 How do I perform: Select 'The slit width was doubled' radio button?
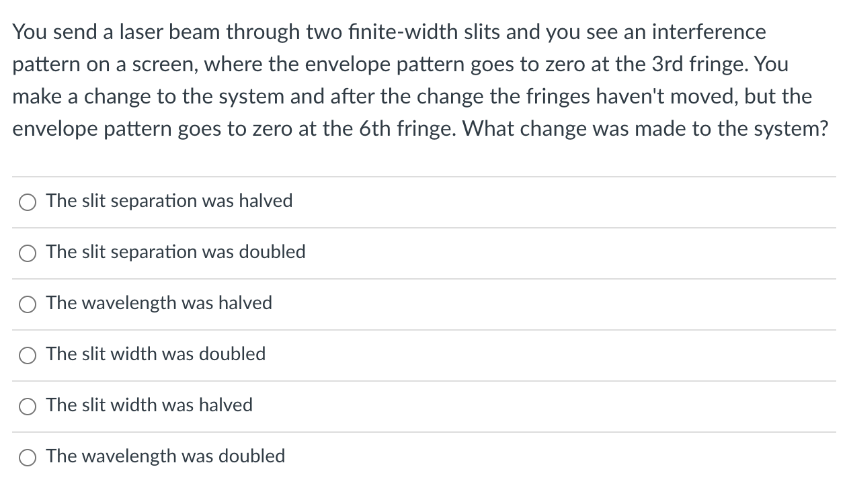coord(27,355)
